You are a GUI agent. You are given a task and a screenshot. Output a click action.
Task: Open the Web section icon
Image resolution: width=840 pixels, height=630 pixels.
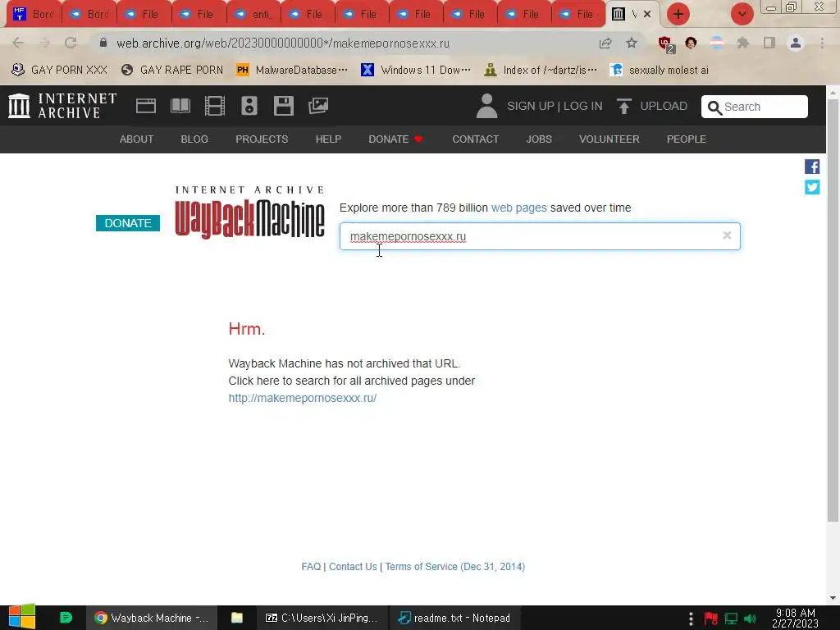coord(146,106)
